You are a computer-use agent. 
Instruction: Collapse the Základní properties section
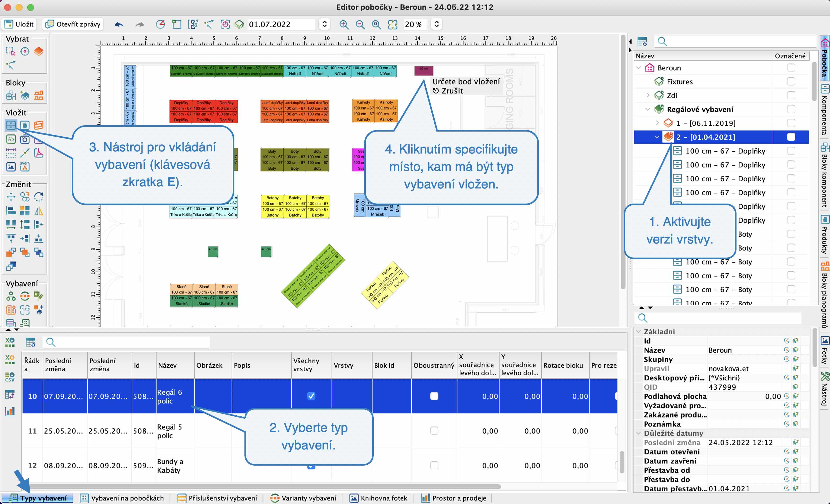point(638,332)
